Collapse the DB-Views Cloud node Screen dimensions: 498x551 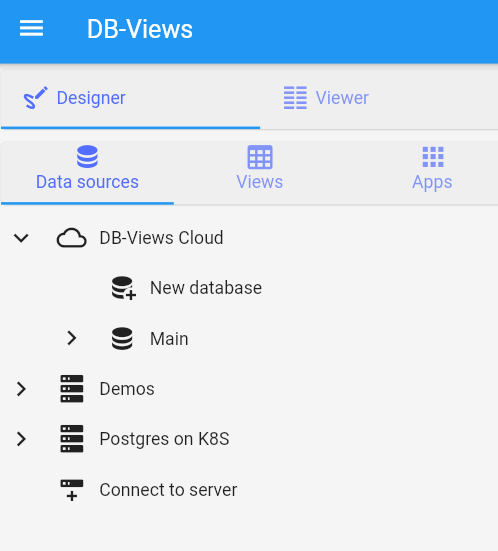[x=21, y=238]
